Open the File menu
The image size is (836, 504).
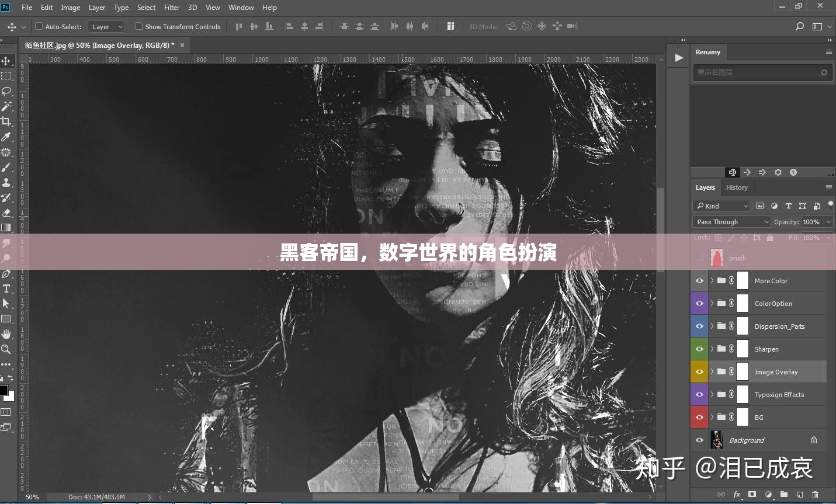coord(27,8)
